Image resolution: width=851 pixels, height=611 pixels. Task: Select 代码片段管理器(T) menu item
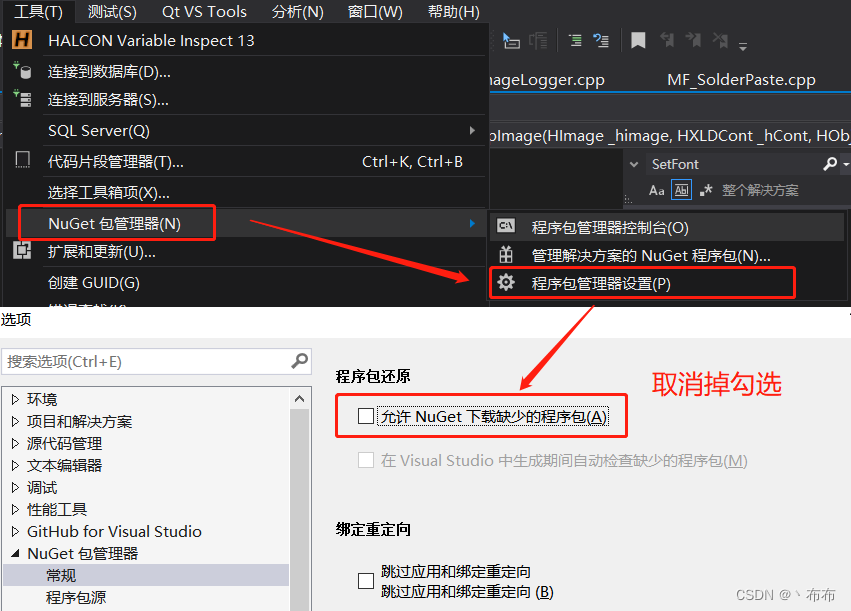tap(245, 161)
